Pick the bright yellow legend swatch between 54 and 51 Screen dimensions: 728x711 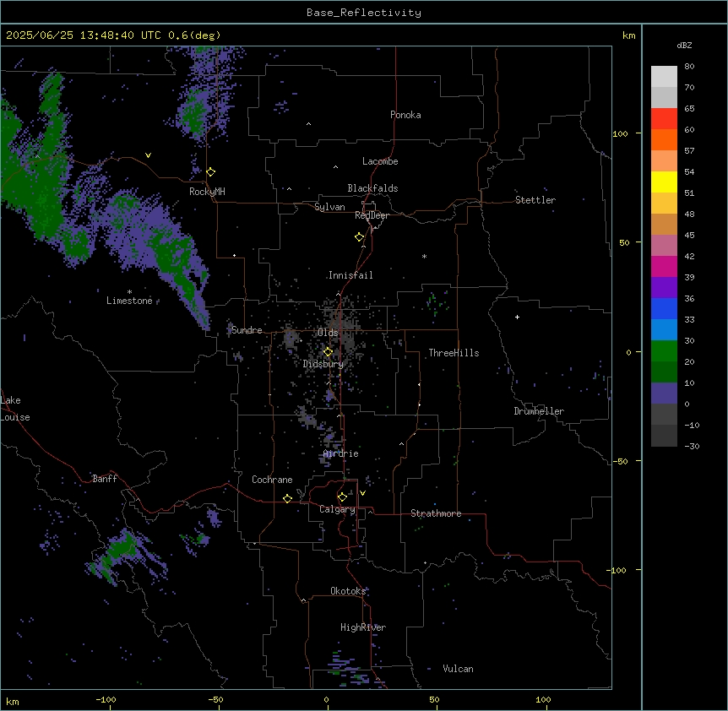[664, 182]
